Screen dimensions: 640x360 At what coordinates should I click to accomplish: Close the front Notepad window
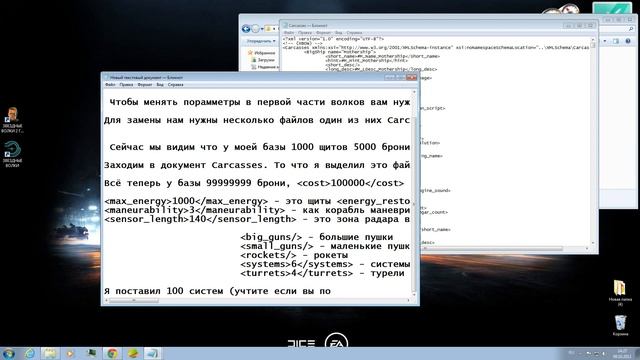411,77
